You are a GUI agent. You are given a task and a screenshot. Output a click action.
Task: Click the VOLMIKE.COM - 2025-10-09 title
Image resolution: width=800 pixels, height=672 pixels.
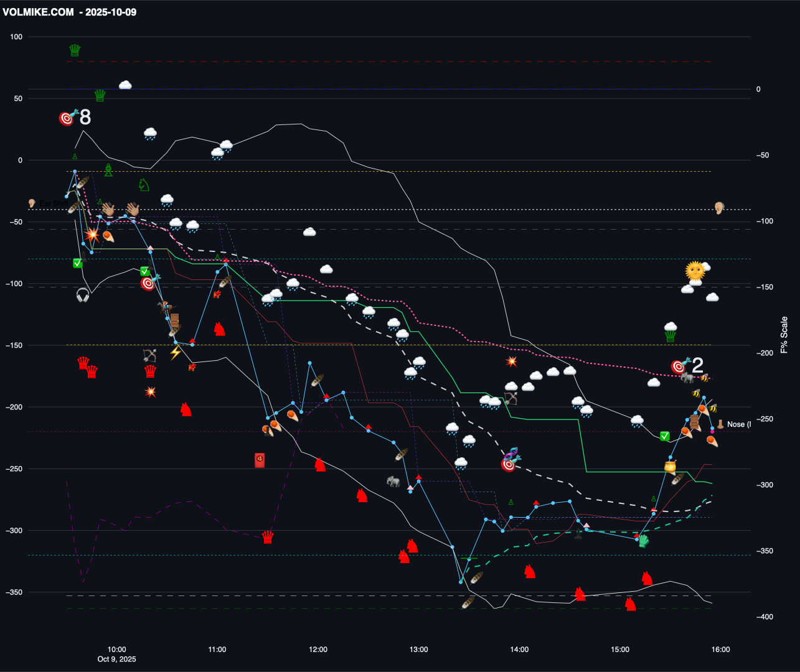(70, 12)
